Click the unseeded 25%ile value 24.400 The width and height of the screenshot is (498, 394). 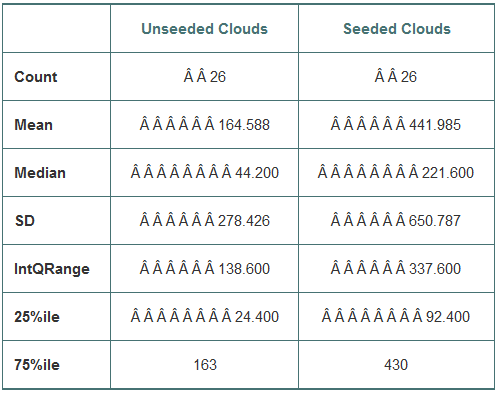coord(257,317)
